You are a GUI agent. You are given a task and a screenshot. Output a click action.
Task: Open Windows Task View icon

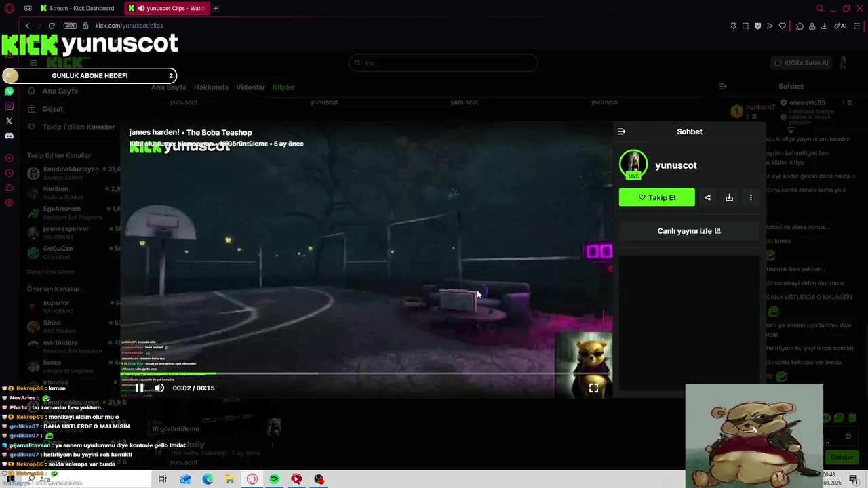coord(162,479)
